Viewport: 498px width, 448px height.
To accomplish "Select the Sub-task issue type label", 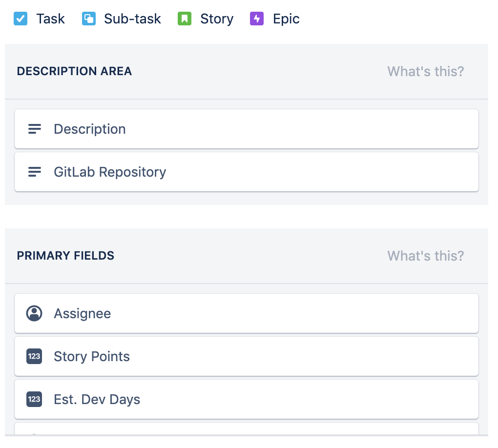I will [x=132, y=19].
